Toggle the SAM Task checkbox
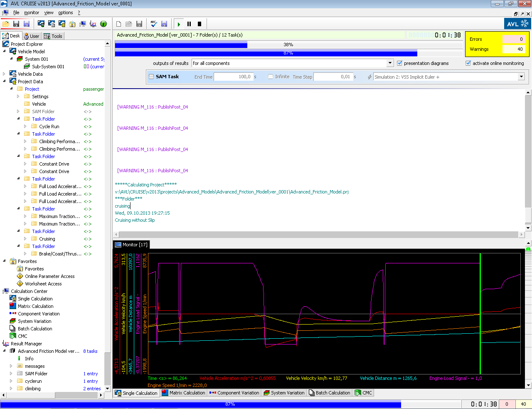Image resolution: width=532 pixels, height=409 pixels. (x=152, y=77)
